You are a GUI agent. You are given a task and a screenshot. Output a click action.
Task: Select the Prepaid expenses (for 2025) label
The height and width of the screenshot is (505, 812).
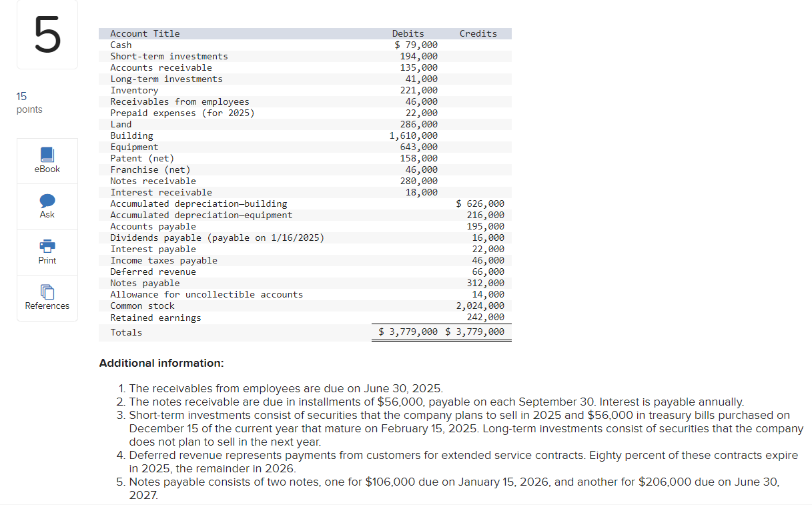coord(182,113)
